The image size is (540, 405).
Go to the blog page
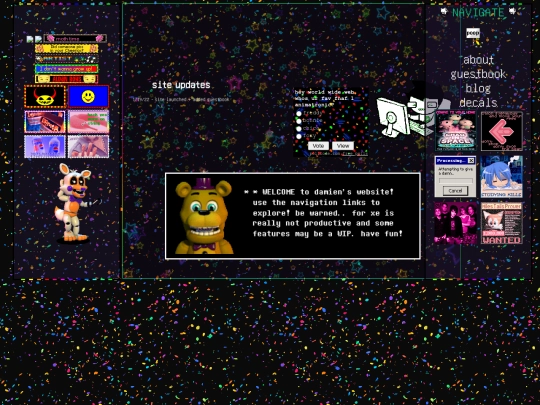pos(478,89)
